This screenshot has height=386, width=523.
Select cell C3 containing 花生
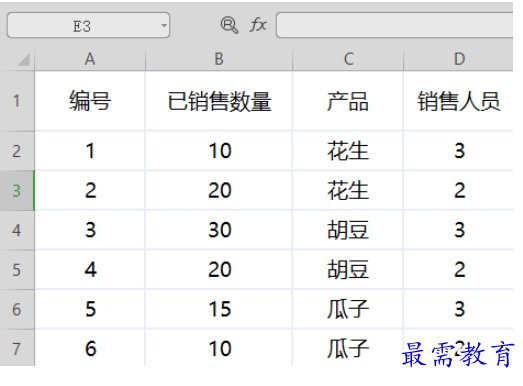(348, 190)
